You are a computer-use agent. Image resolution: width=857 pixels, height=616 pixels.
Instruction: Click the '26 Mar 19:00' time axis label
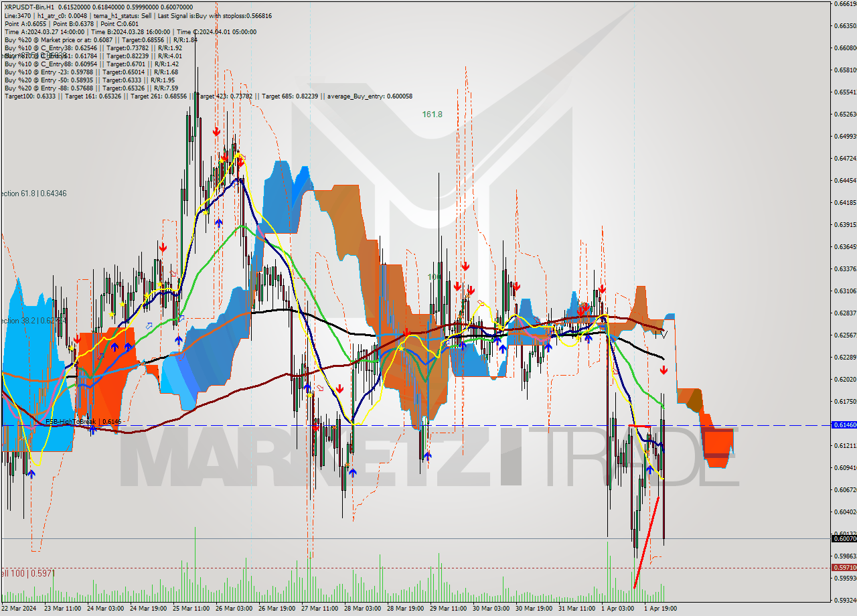click(x=277, y=609)
